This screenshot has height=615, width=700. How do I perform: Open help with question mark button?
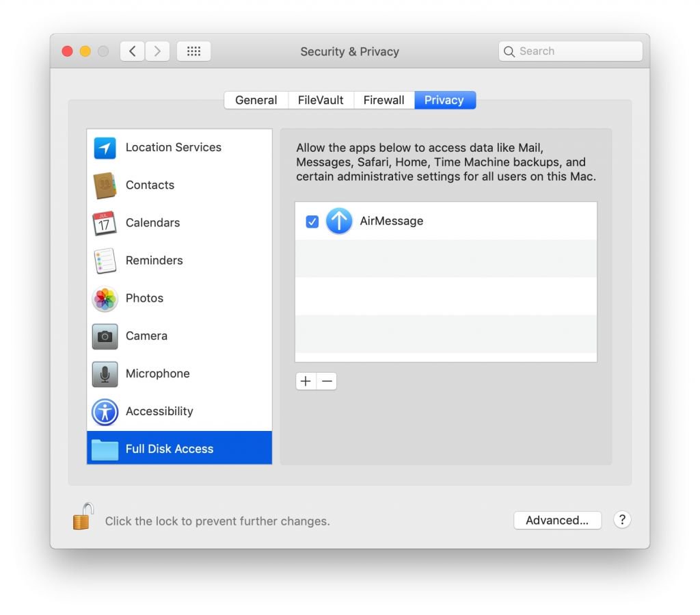[x=622, y=519]
